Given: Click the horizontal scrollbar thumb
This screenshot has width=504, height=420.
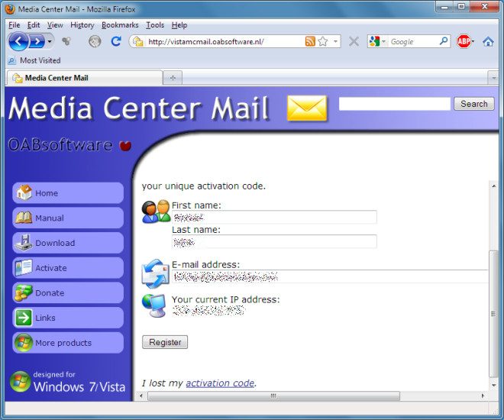Looking at the screenshot, I should (273, 396).
